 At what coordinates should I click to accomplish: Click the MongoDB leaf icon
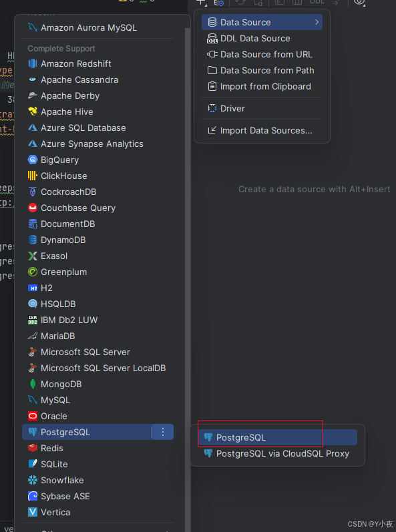click(33, 384)
